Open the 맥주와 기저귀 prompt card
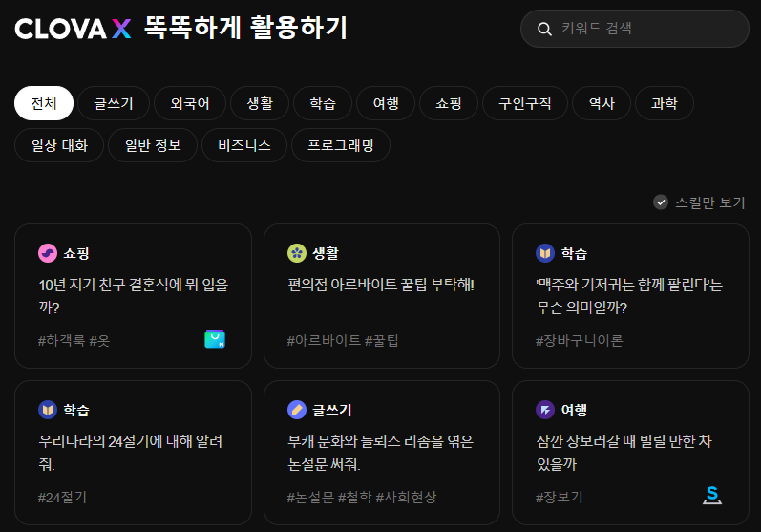 630,295
